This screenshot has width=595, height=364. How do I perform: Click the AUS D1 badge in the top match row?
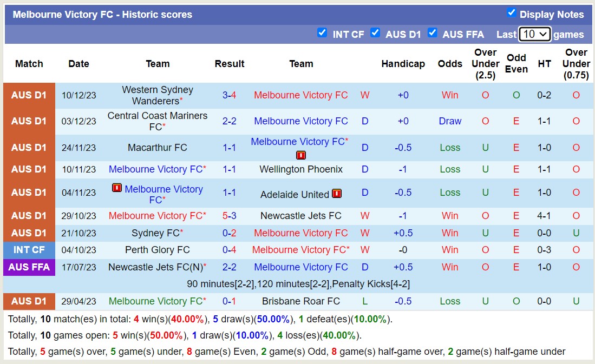coord(29,95)
